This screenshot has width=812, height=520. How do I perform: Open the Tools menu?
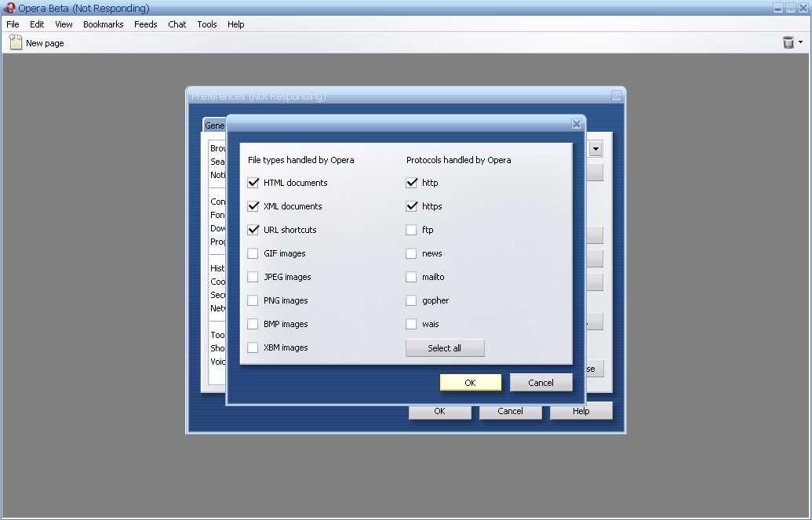[x=207, y=24]
